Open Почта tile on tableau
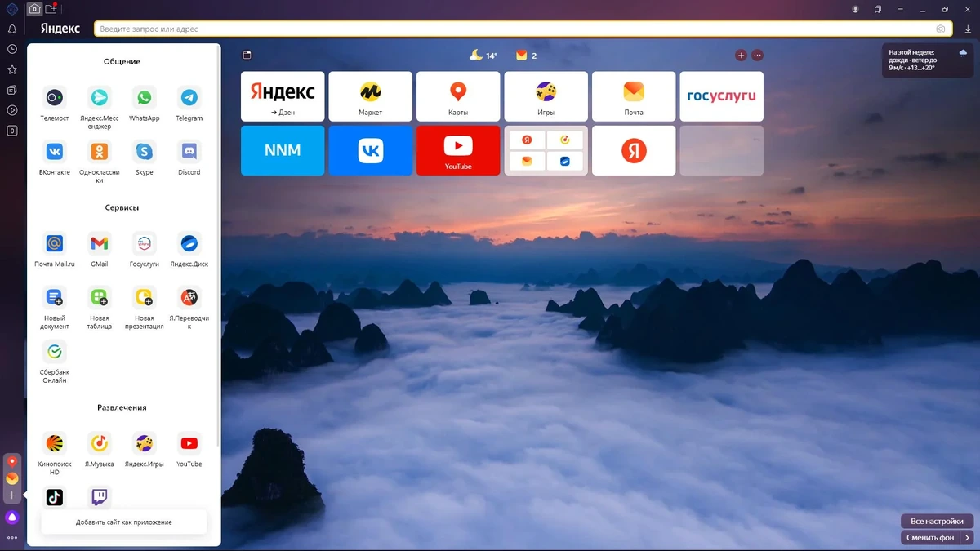This screenshot has height=551, width=980. click(634, 96)
